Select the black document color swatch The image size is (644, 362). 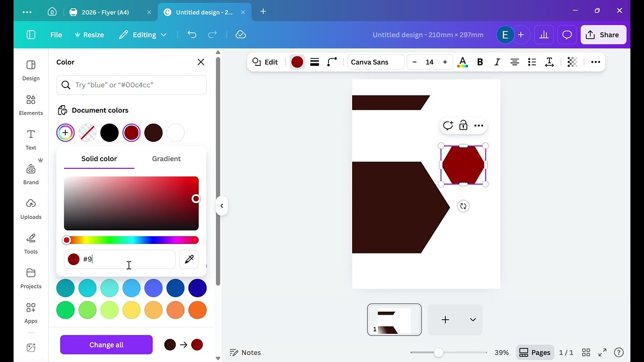(x=109, y=133)
